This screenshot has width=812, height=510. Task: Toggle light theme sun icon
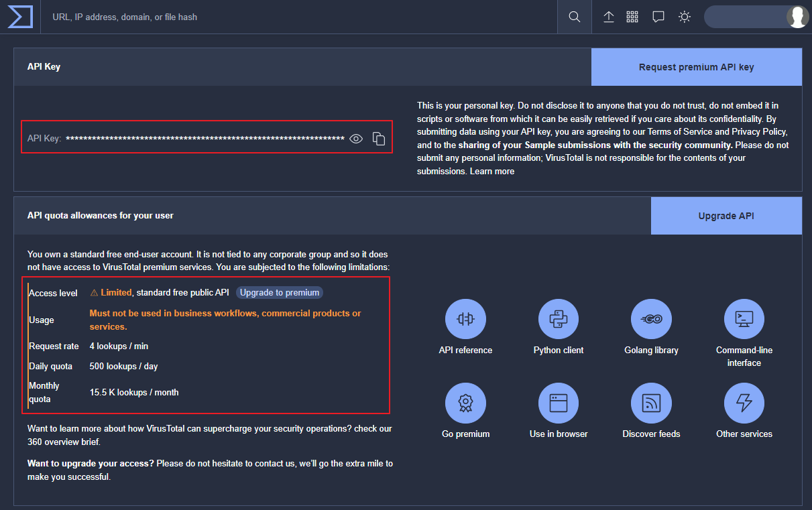(x=685, y=17)
